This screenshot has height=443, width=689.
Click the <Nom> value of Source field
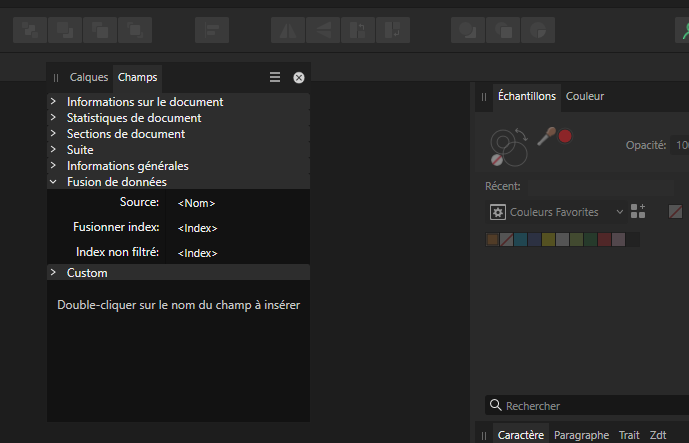point(196,203)
